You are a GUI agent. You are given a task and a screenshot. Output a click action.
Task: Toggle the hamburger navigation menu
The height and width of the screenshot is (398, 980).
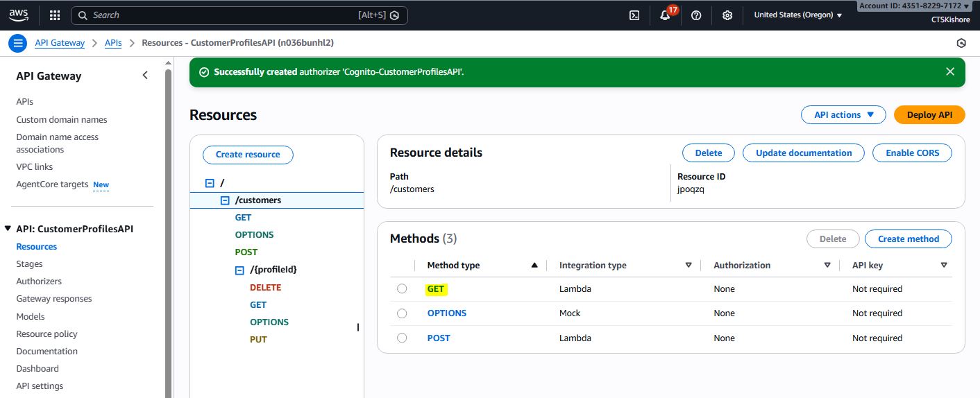tap(18, 43)
